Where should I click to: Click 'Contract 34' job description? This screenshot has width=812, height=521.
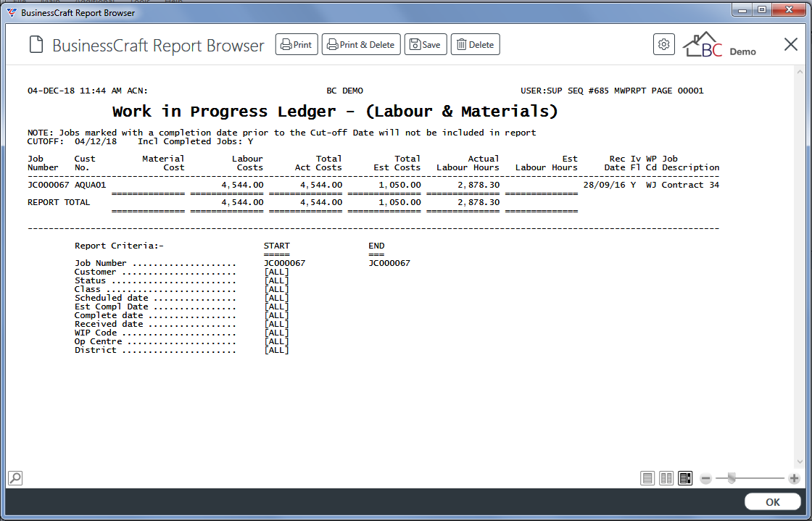690,185
